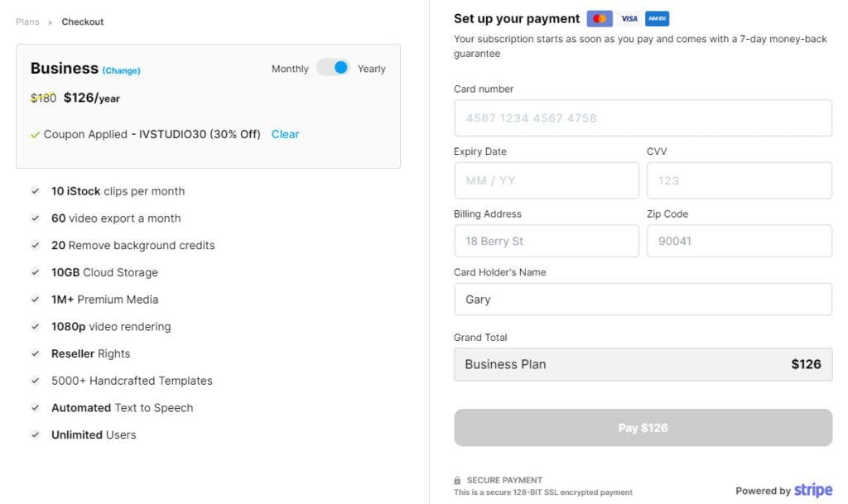Click the checkmark beside 10GB Cloud Storage
848x504 pixels.
(35, 272)
